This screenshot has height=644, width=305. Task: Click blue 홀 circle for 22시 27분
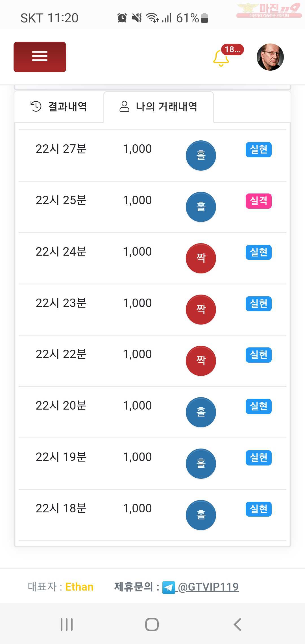201,155
